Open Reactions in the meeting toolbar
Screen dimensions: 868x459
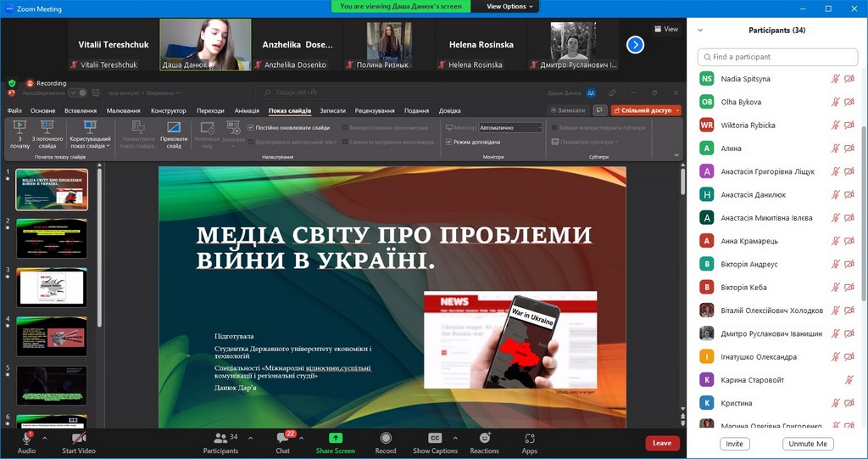[484, 439]
